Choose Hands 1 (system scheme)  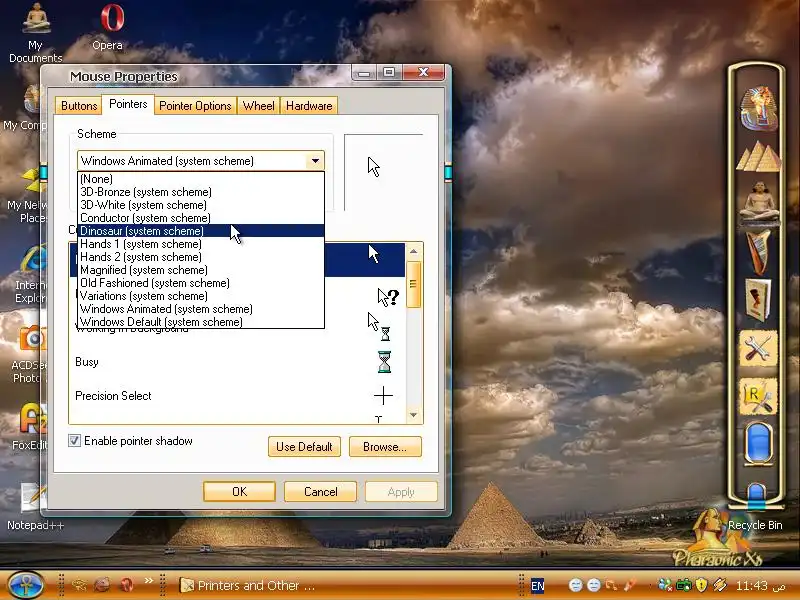click(x=201, y=244)
